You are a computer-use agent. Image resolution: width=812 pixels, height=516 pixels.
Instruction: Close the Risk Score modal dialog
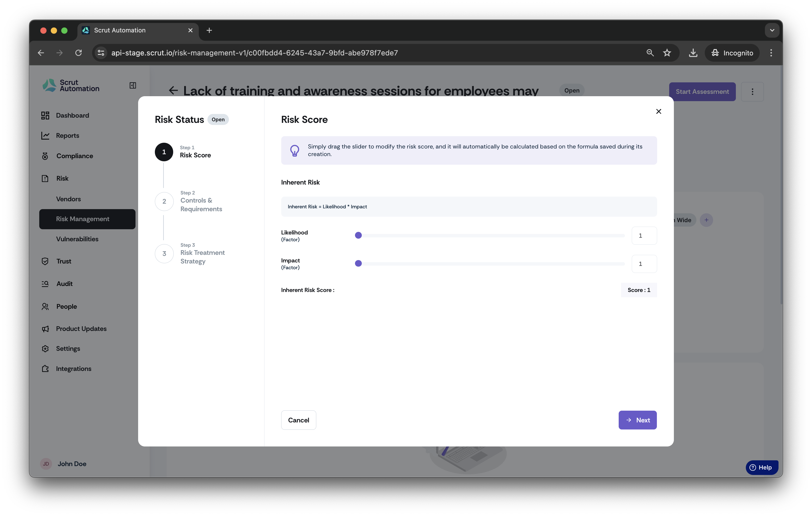(658, 111)
